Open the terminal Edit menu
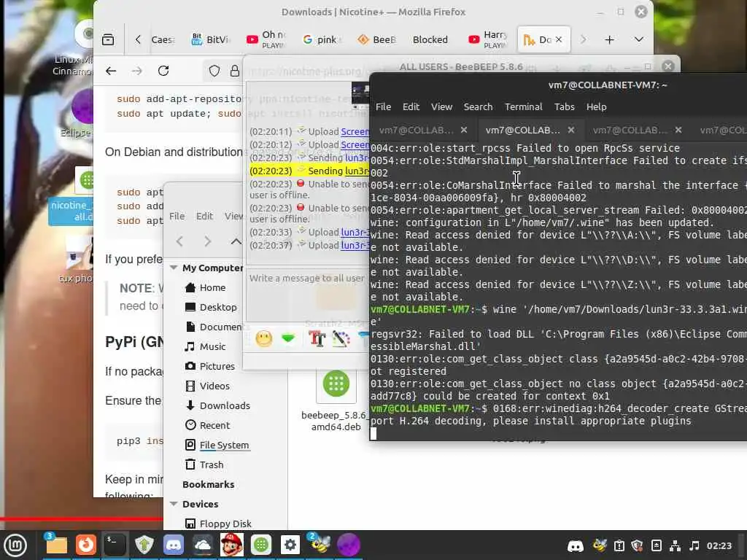 (411, 106)
